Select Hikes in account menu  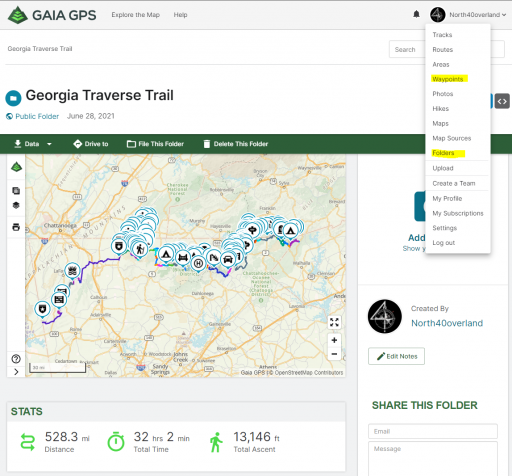click(440, 109)
